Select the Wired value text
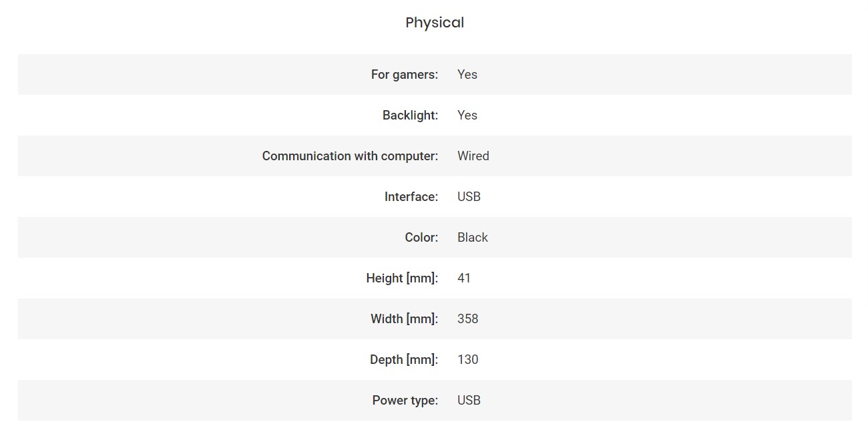 point(473,156)
